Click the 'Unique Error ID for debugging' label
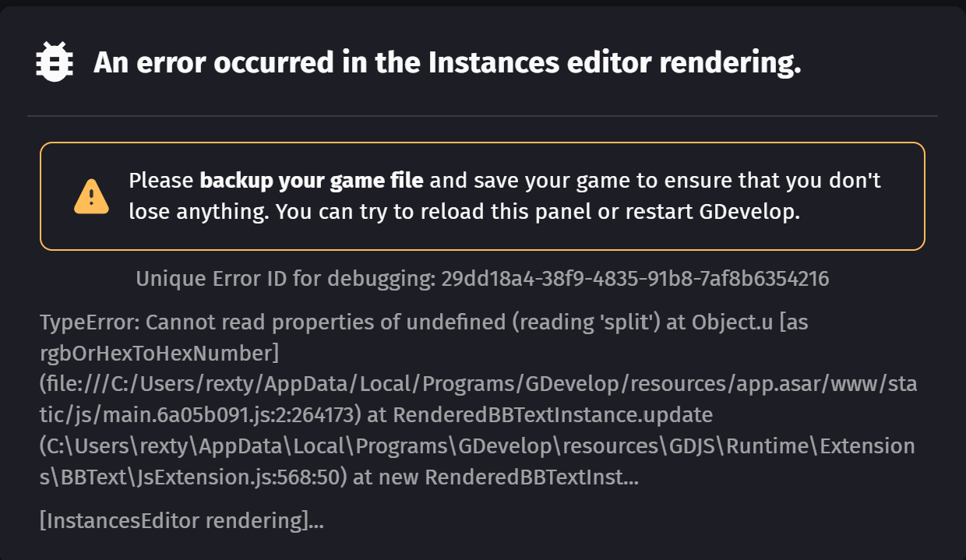 pyautogui.click(x=284, y=278)
